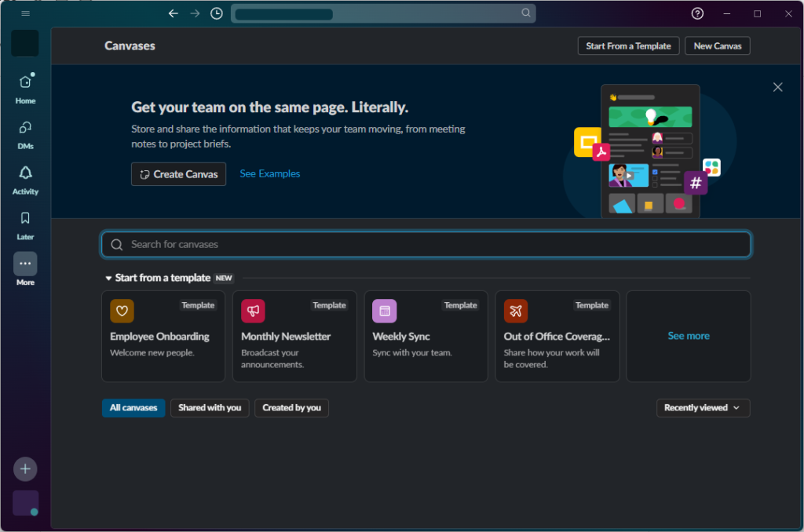Open the hamburger menu at top left
The image size is (804, 532).
coord(25,13)
